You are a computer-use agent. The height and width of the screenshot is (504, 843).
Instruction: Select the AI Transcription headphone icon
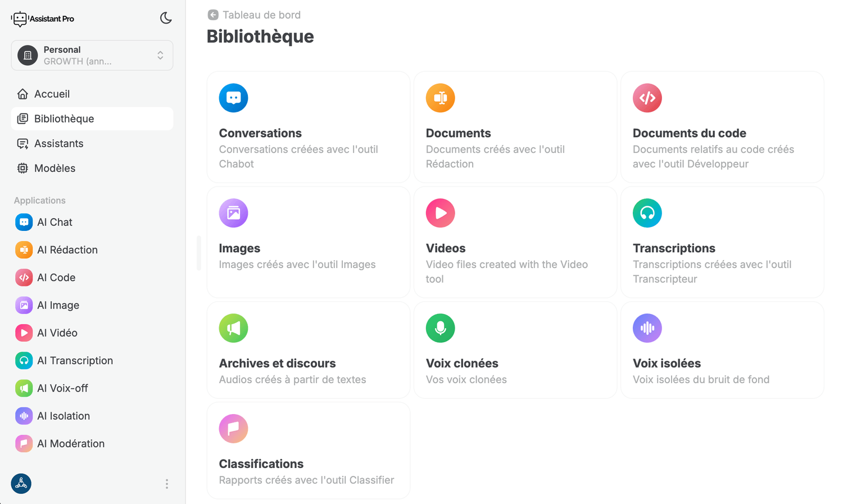[x=24, y=361]
